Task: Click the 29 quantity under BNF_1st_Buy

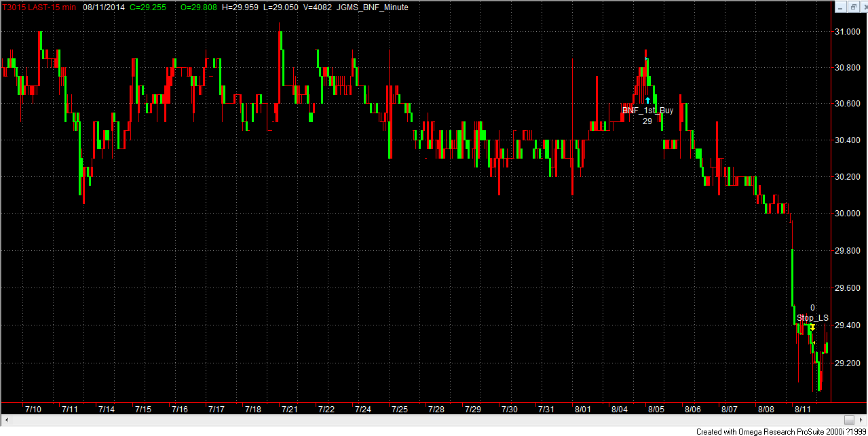Action: [647, 121]
